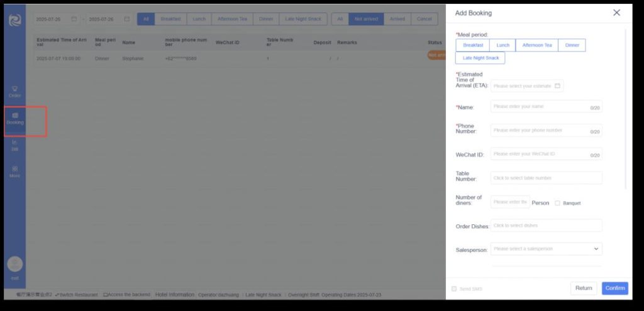The image size is (644, 311).
Task: Open the Order section in sidebar
Action: 15,92
